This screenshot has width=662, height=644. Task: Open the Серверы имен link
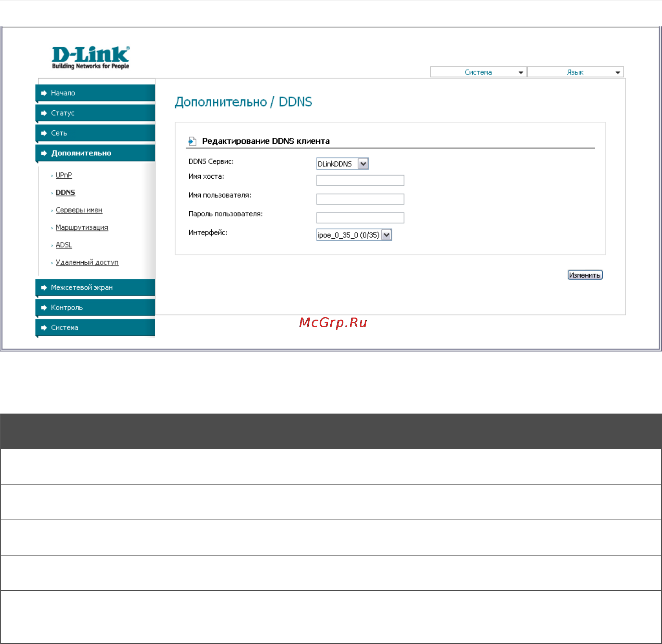79,210
